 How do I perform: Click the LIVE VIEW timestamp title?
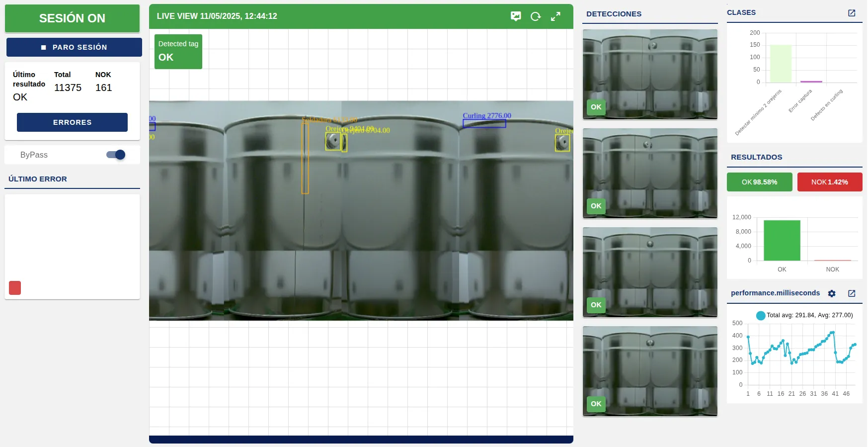[x=217, y=16]
